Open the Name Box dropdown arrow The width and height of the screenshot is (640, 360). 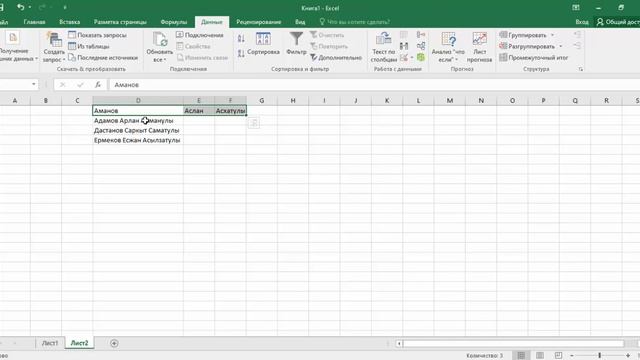click(x=34, y=84)
